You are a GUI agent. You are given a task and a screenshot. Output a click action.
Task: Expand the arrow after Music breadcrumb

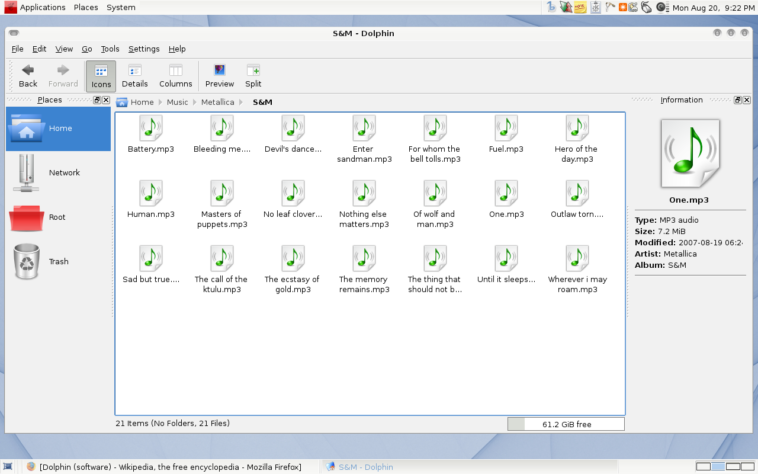tap(195, 102)
